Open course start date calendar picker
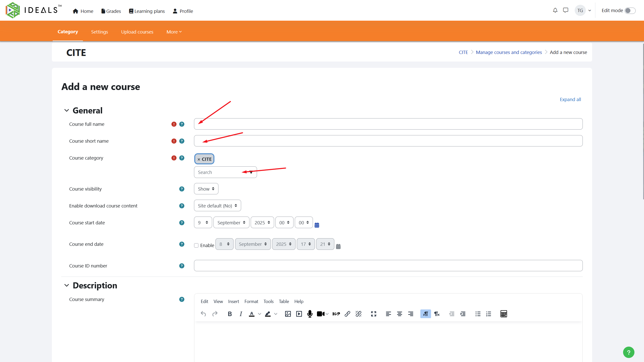 [x=317, y=225]
